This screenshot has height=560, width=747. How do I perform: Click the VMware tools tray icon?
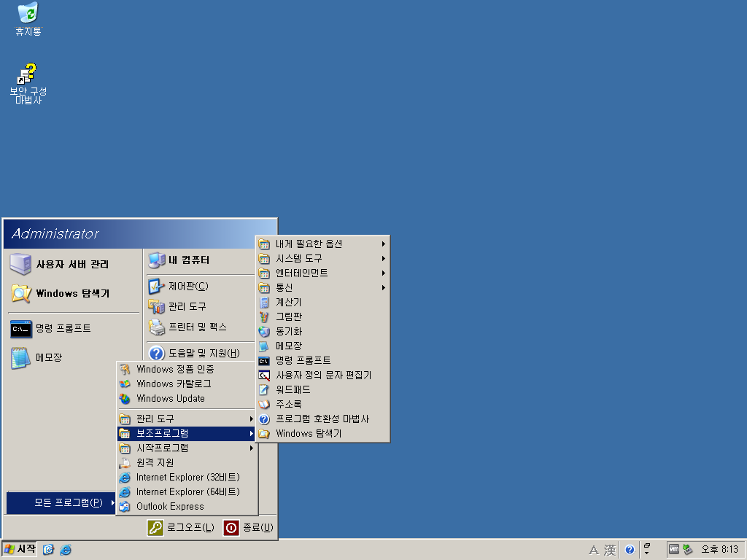[x=673, y=550]
